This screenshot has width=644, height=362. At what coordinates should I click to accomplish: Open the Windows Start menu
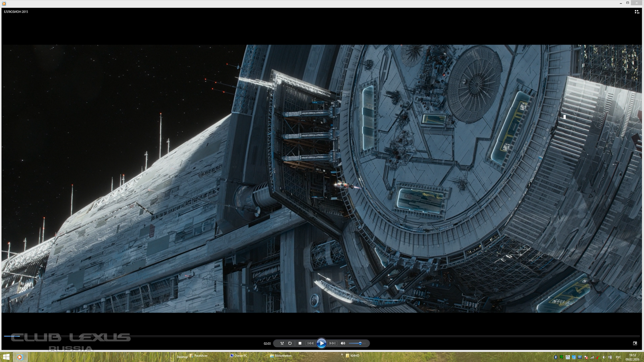coord(6,357)
